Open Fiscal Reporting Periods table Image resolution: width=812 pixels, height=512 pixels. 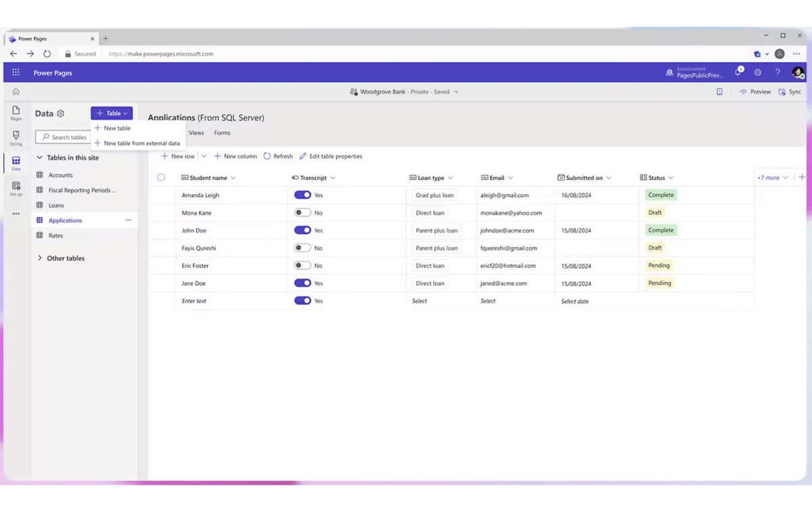(84, 190)
